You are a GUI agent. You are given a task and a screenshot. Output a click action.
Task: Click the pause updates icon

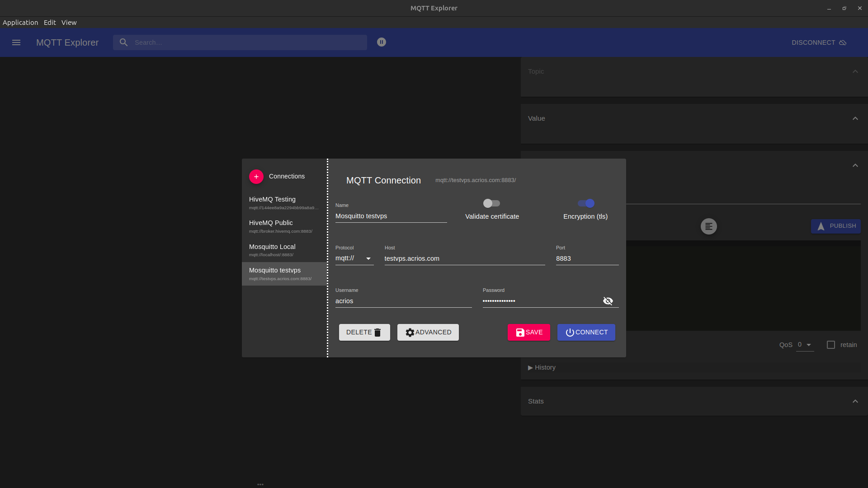pos(382,42)
